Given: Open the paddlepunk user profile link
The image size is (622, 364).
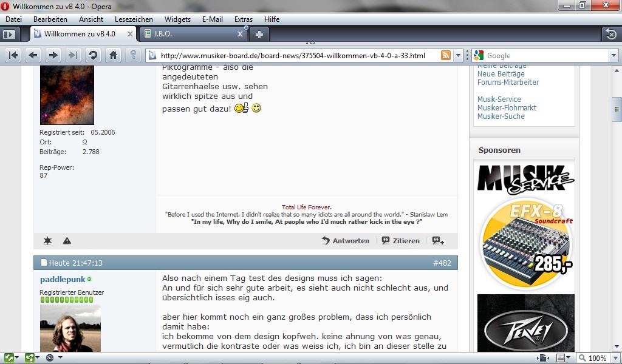Looking at the screenshot, I should pyautogui.click(x=63, y=279).
